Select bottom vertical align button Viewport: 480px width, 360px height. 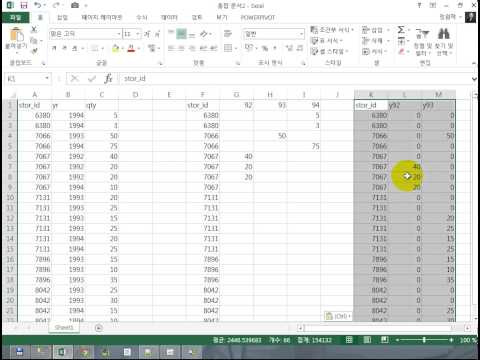pyautogui.click(x=192, y=34)
